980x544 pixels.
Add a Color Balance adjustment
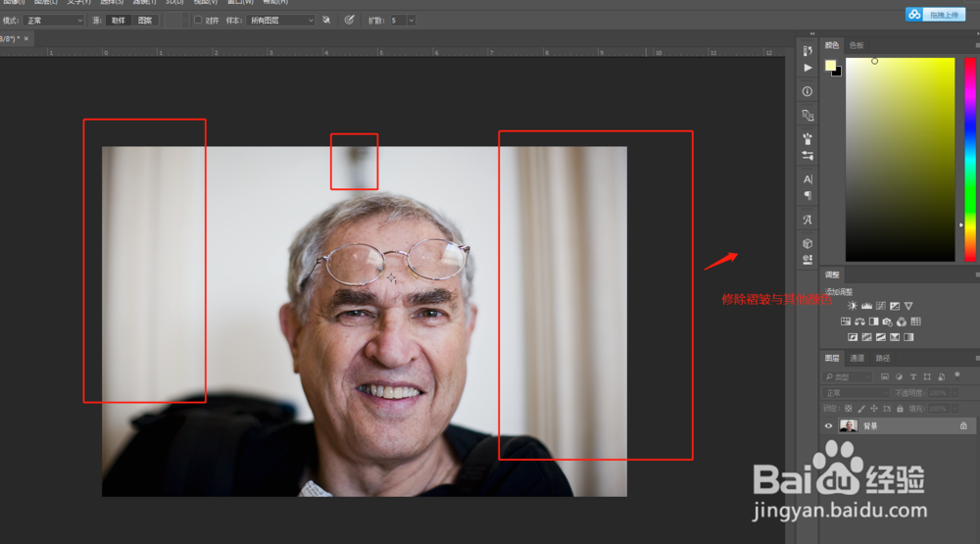coord(860,321)
